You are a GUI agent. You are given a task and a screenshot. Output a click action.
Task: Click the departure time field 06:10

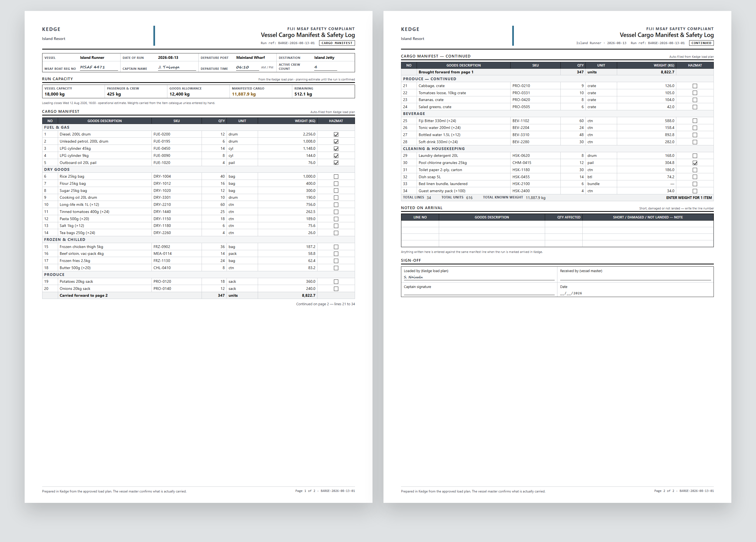coord(247,67)
